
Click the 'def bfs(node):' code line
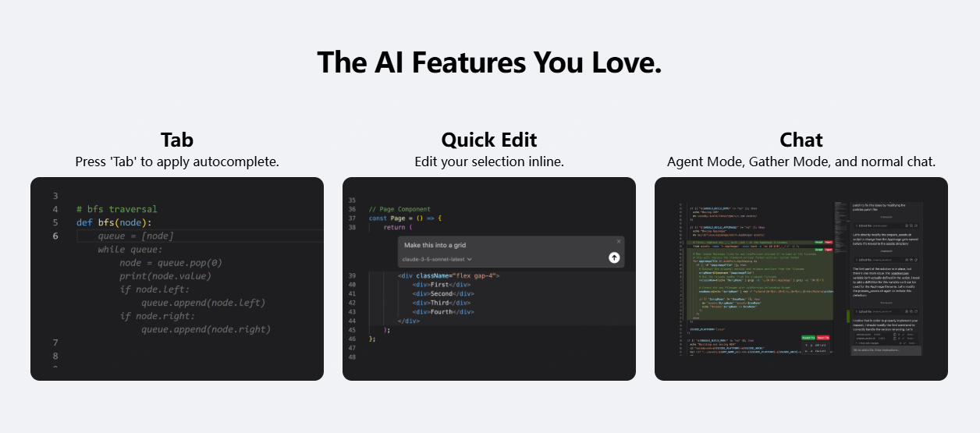pyautogui.click(x=114, y=222)
